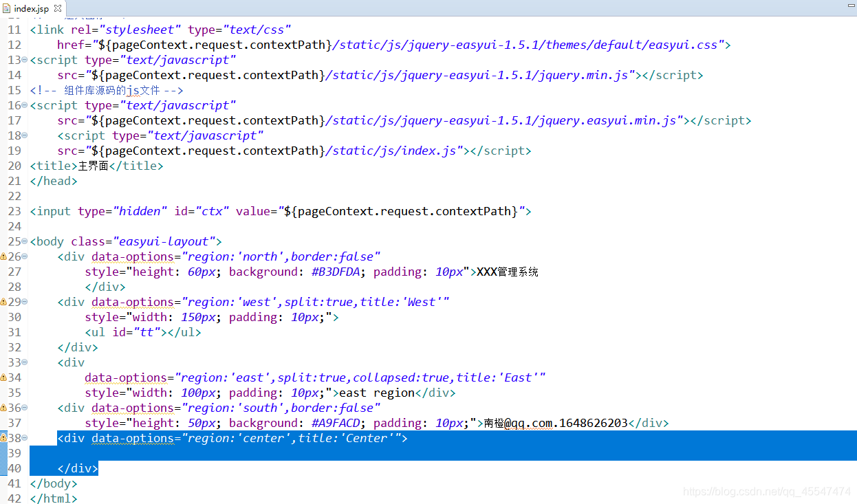This screenshot has width=857, height=504.
Task: Click the region:'east' data-options value
Action: 360,377
